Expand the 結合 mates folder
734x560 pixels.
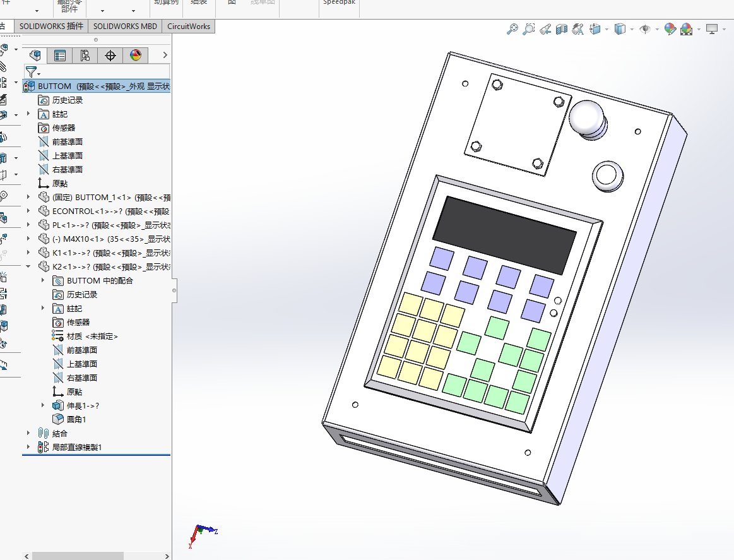[28, 433]
